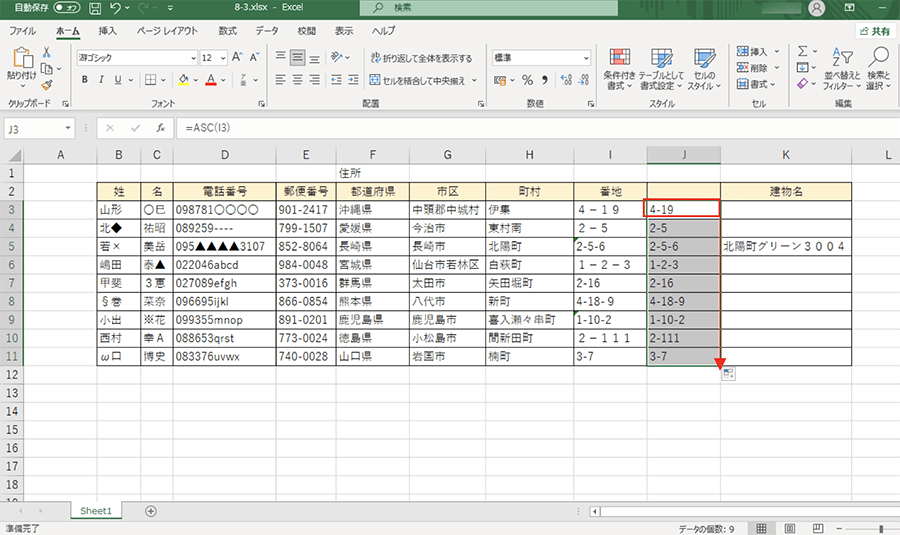900x535 pixels.
Task: Click the Cut scissors icon
Action: point(46,52)
